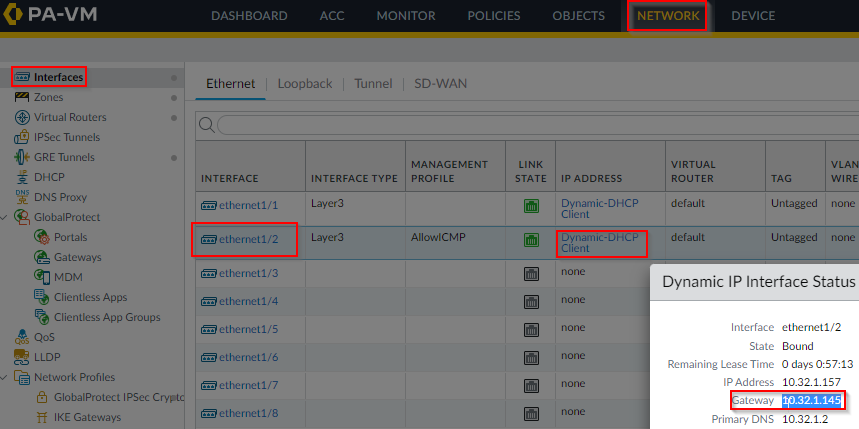Click gray link state icon for ethernet1/3
This screenshot has height=429, width=859.
pyautogui.click(x=531, y=274)
